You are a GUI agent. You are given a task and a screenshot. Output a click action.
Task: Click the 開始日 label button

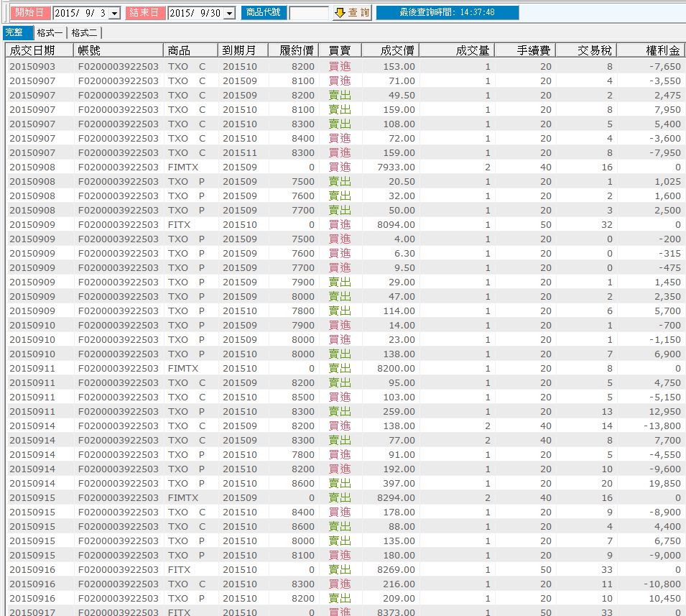(x=29, y=13)
